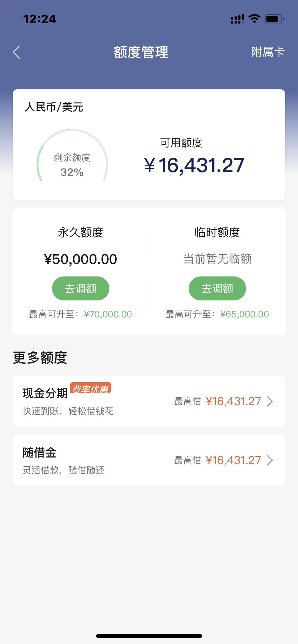Open the 随借金 flexible loan row

(x=149, y=460)
